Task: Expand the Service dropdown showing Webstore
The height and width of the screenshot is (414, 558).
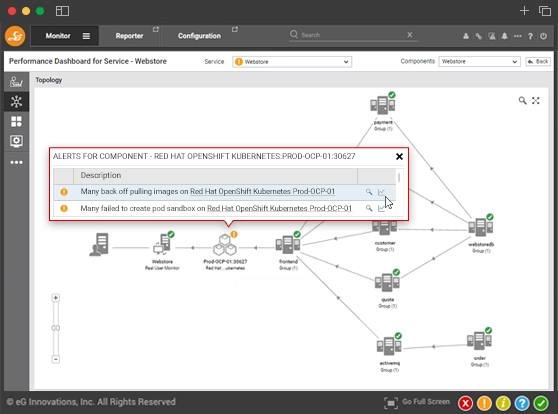Action: pos(292,62)
